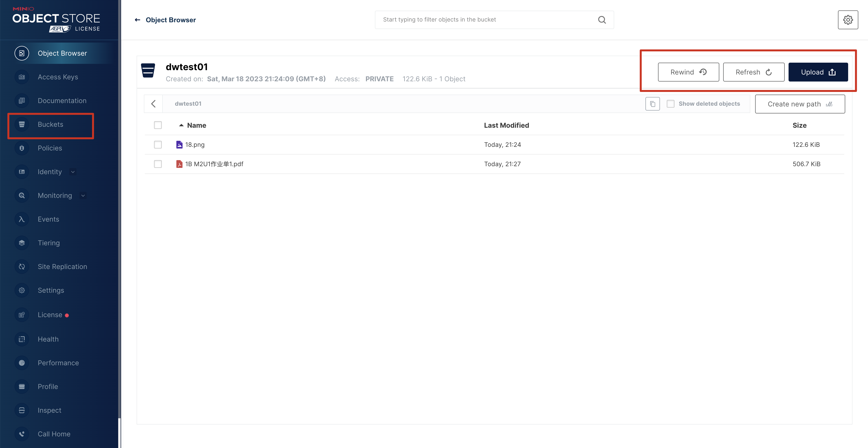Click the settings gear icon top right
Image resolution: width=868 pixels, height=448 pixels.
tap(848, 20)
